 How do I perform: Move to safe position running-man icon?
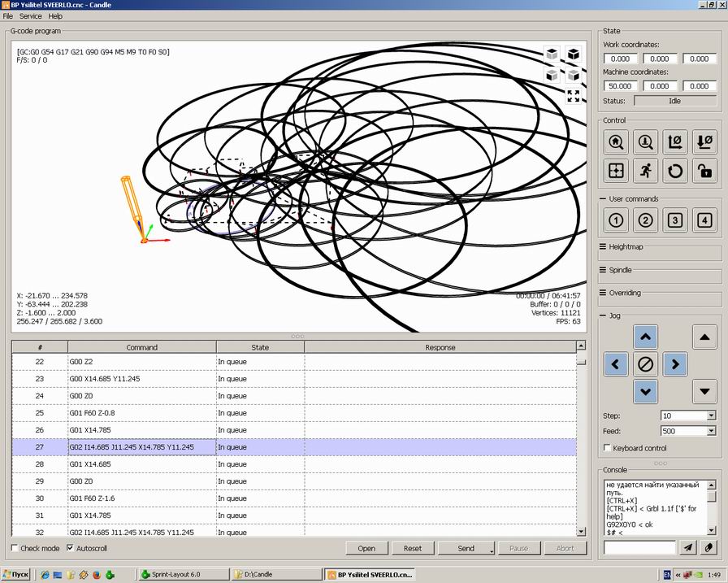(645, 171)
